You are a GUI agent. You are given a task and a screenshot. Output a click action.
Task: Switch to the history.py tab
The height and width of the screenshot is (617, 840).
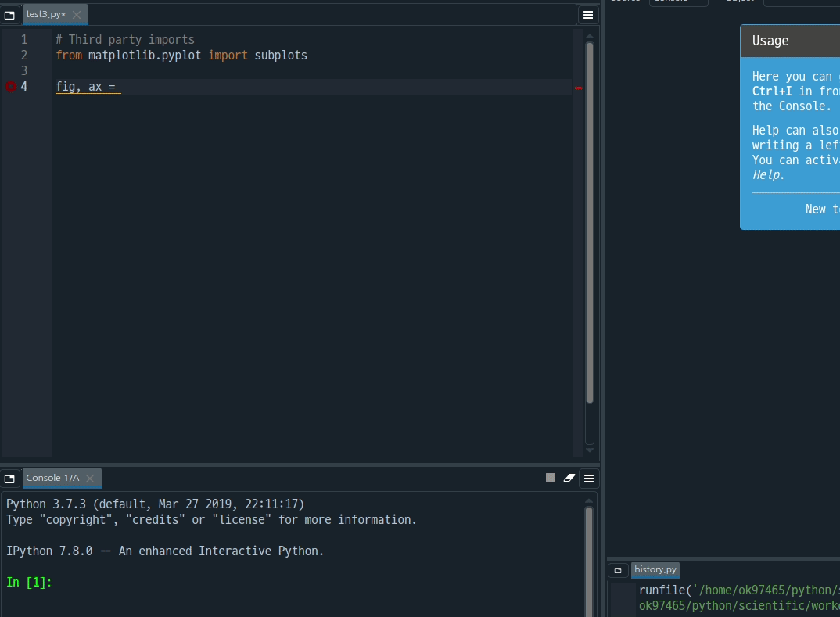(655, 570)
